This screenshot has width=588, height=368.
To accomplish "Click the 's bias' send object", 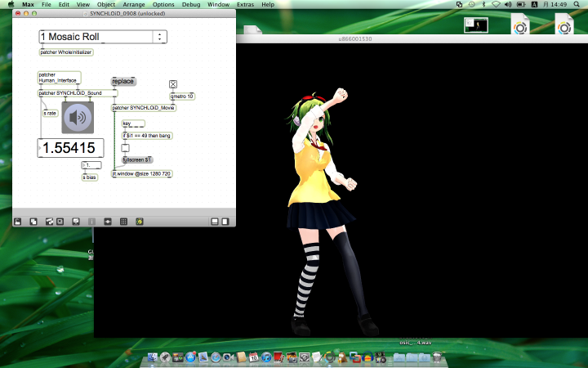I will (x=90, y=177).
